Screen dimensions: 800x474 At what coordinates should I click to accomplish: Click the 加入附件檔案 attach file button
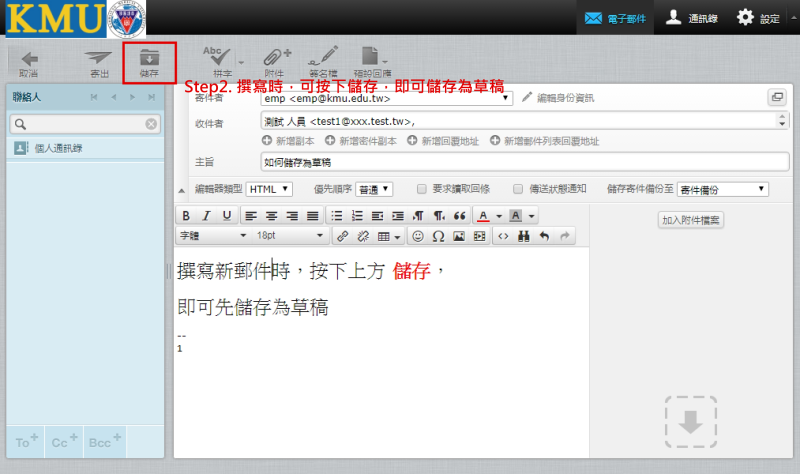(x=690, y=220)
